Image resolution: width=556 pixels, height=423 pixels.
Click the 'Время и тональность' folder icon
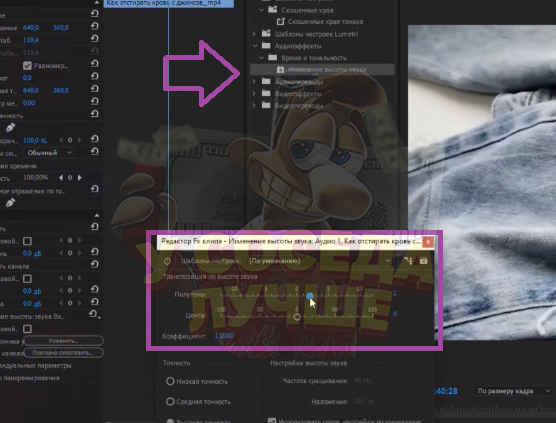pos(273,57)
